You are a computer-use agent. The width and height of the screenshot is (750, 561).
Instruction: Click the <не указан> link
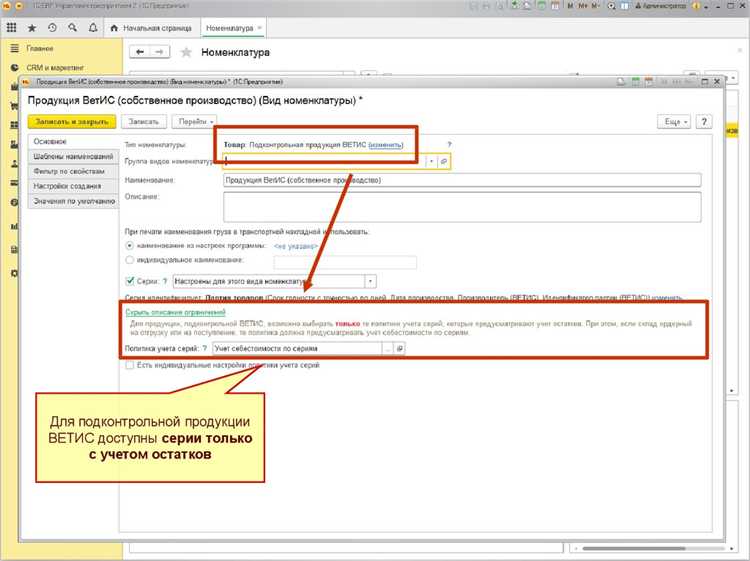pos(296,246)
